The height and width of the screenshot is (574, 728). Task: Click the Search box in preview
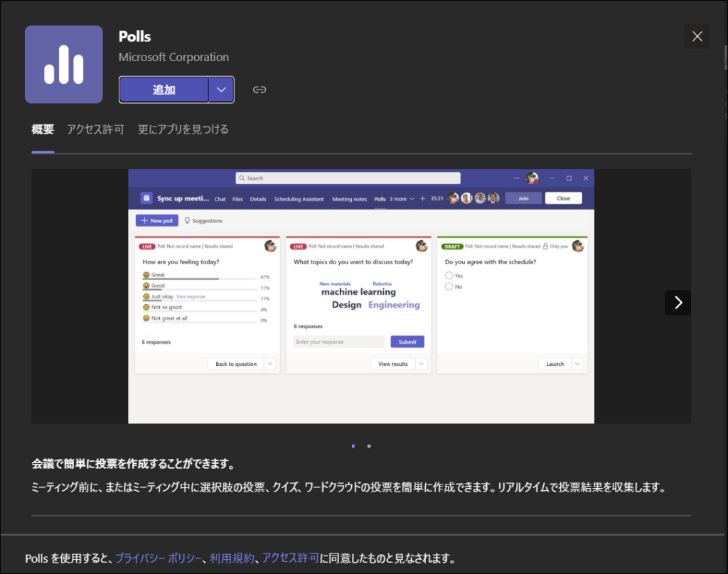click(348, 178)
